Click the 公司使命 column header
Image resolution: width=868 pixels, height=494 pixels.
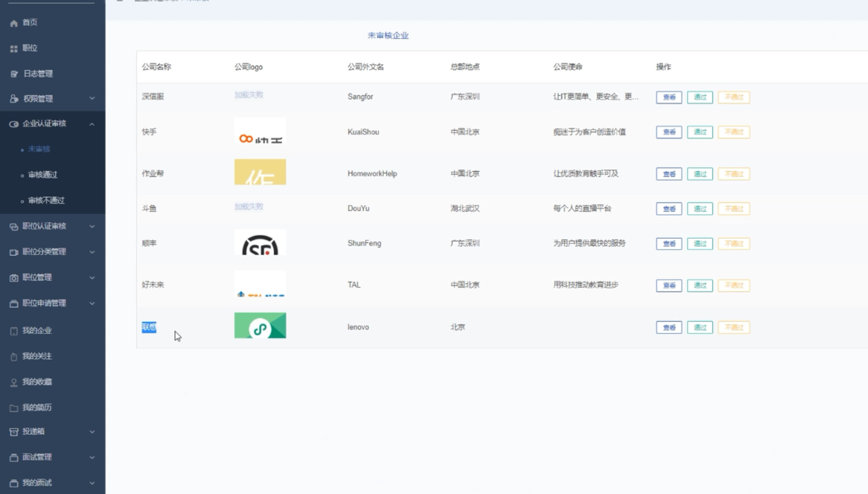pos(568,67)
